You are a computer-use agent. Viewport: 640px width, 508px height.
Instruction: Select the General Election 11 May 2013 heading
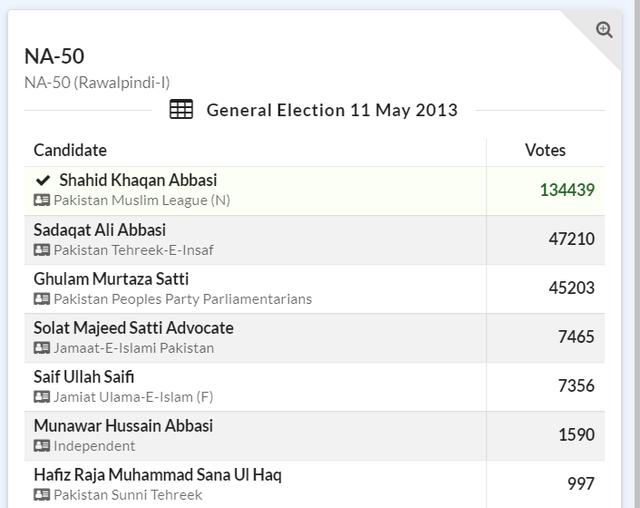point(332,110)
